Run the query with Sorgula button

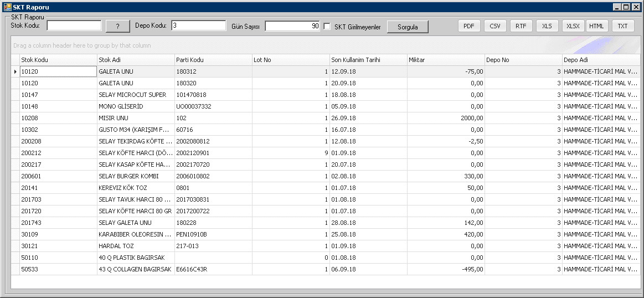(407, 27)
